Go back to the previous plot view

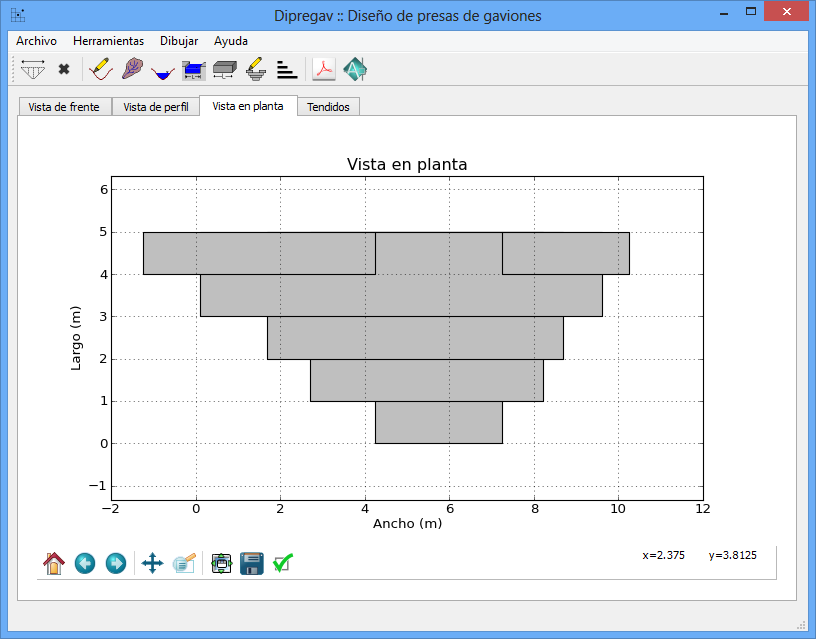[85, 564]
